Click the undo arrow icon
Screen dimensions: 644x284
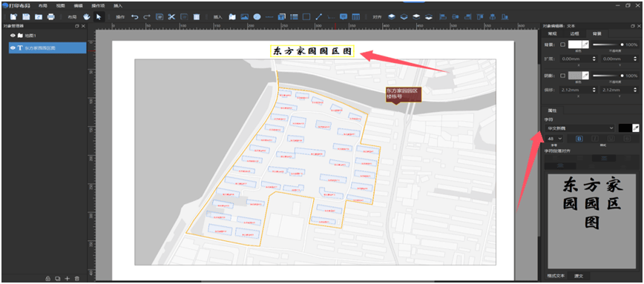point(135,17)
